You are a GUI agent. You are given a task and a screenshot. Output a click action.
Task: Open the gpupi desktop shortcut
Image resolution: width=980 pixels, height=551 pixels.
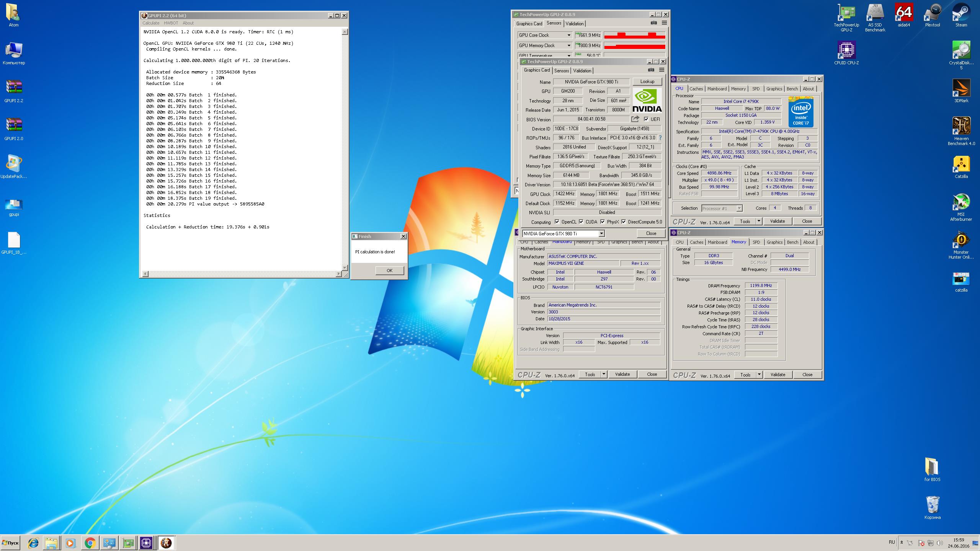pos(14,207)
